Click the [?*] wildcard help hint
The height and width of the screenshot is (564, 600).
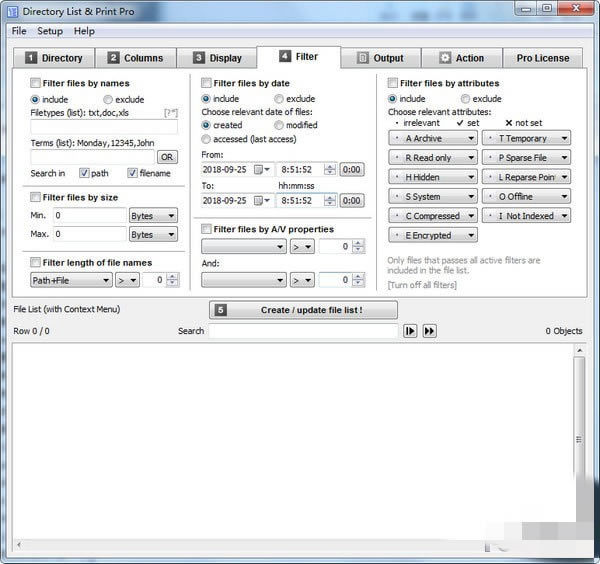pos(171,113)
